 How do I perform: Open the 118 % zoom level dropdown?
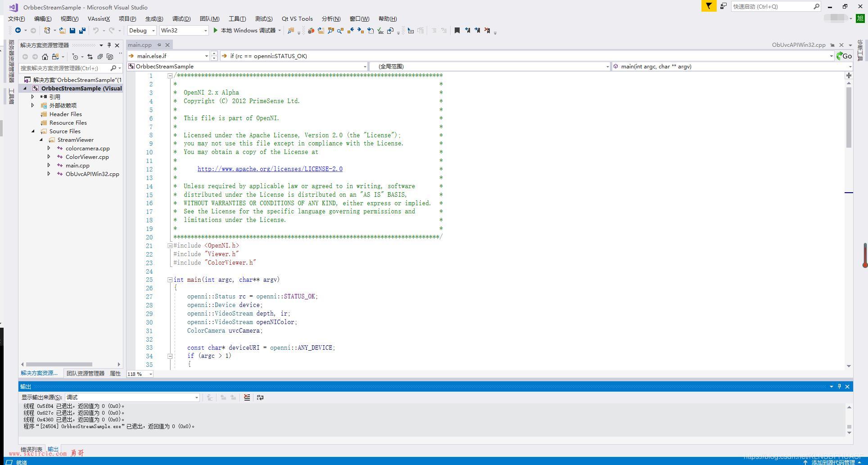140,374
